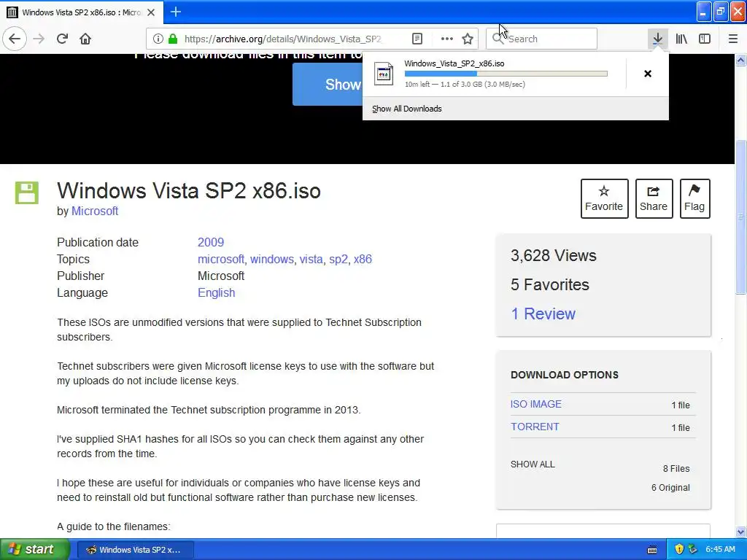Viewport: 747px width, 560px height.
Task: Select Windows Vista SP2 taskbar button
Action: click(x=135, y=550)
